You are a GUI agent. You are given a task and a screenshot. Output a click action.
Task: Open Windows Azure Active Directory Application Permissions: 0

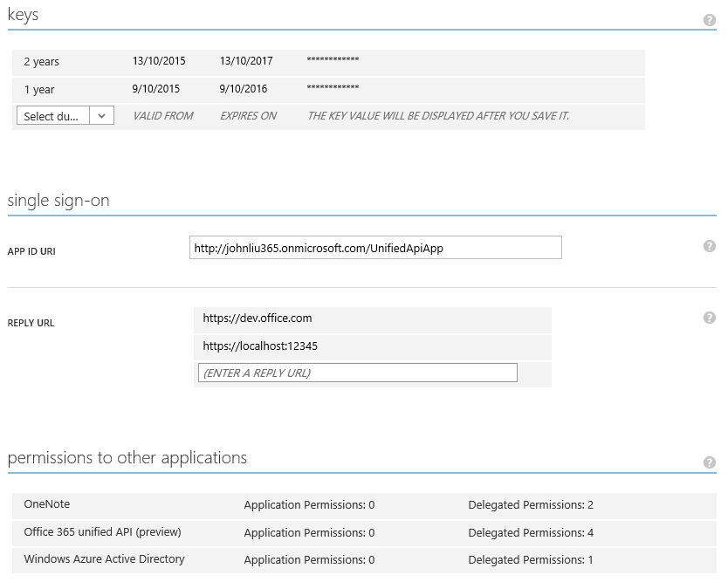click(x=309, y=560)
